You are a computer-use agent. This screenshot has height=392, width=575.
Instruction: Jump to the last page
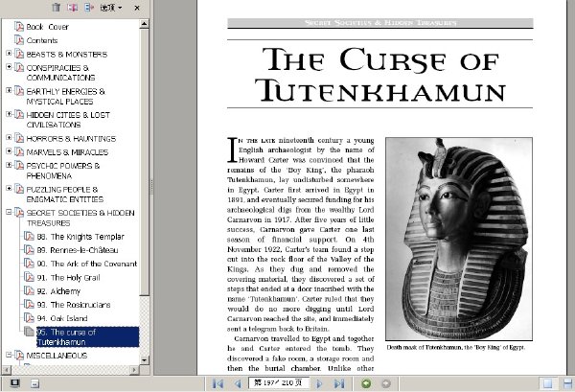(339, 383)
